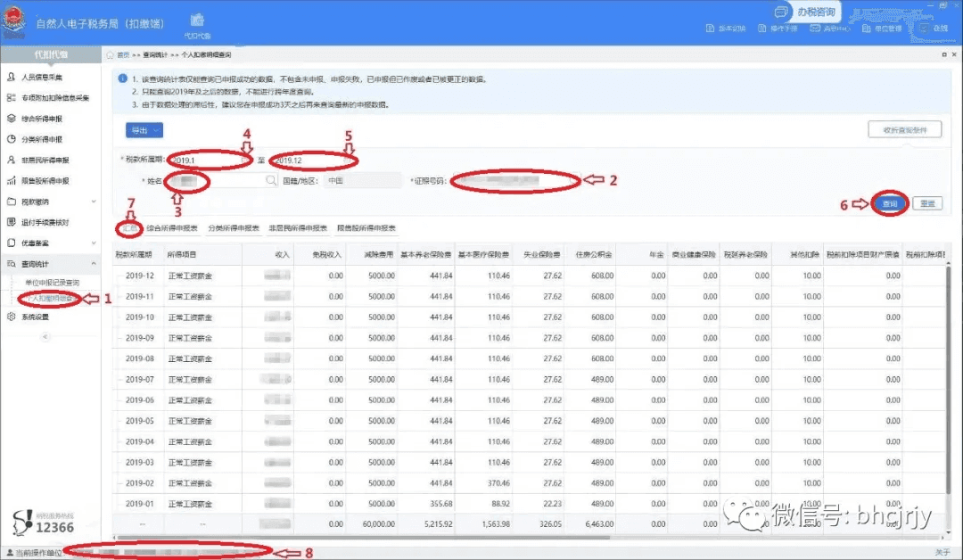
Task: Click the 重置 button
Action: coord(927,203)
